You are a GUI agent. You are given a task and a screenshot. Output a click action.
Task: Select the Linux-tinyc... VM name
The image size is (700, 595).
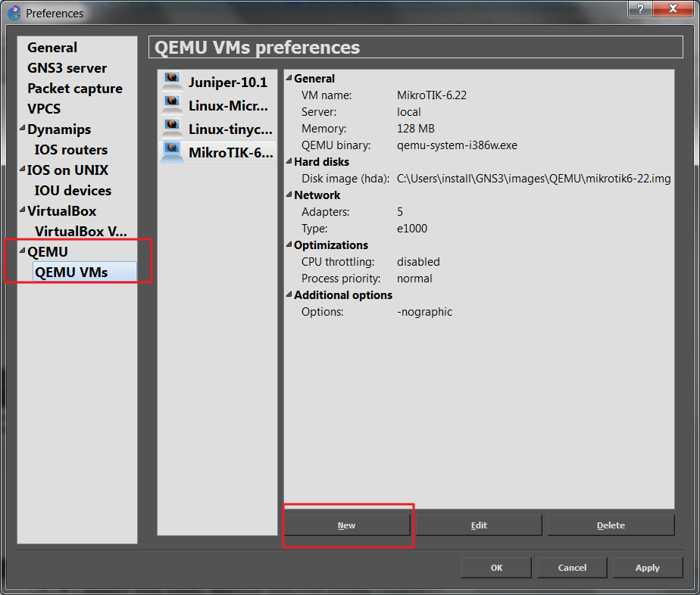(x=230, y=129)
